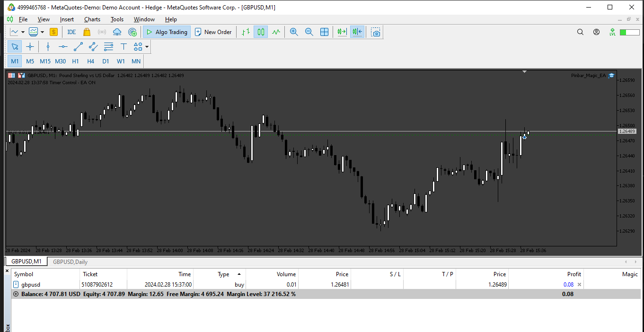Select the text label tool

click(124, 46)
